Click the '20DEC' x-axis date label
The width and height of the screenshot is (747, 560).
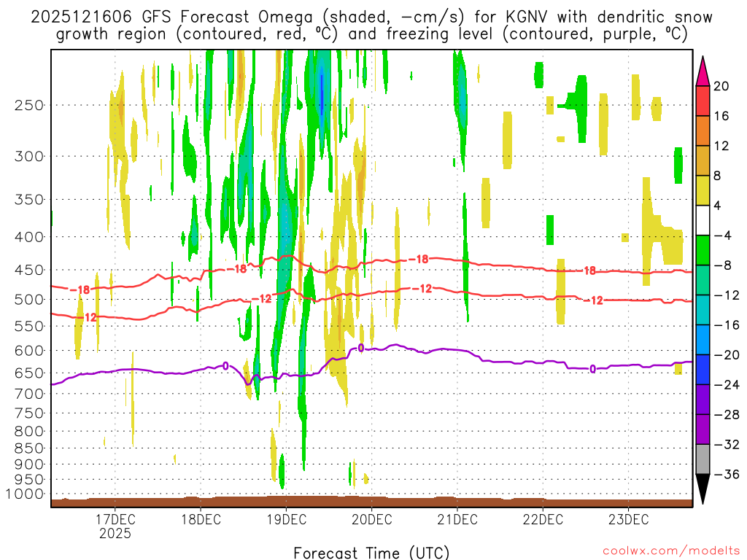click(371, 519)
